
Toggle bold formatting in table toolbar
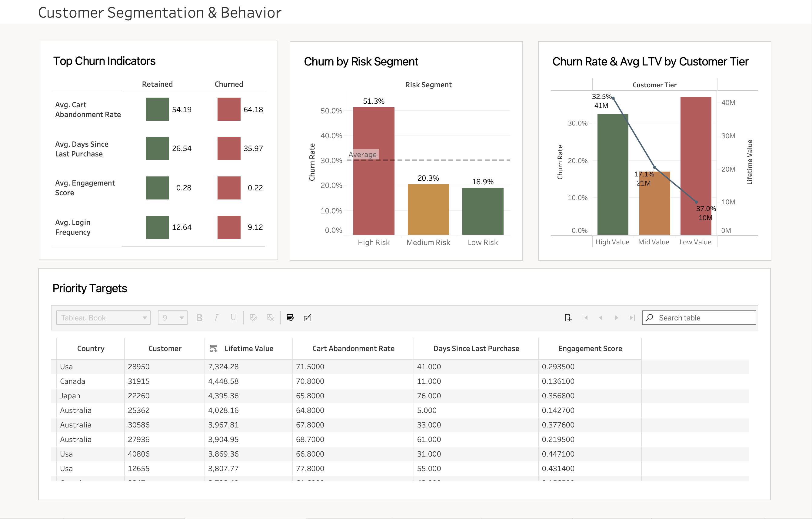pyautogui.click(x=199, y=317)
